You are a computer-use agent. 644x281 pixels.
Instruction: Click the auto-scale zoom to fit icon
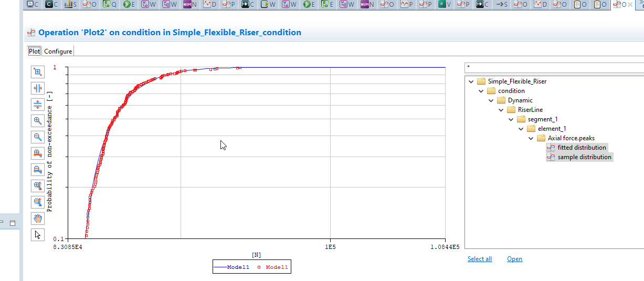(37, 72)
